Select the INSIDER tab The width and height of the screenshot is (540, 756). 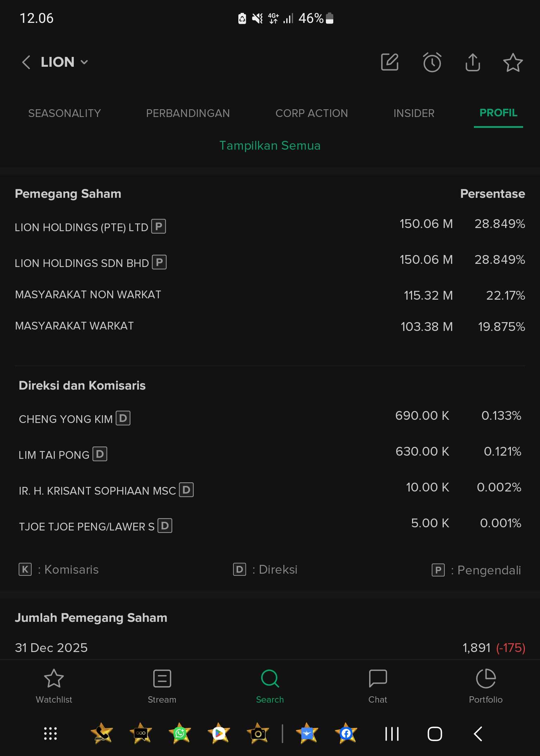414,113
